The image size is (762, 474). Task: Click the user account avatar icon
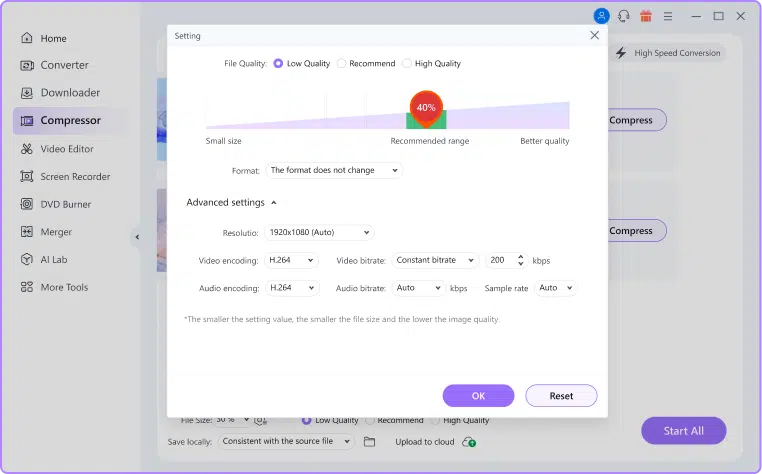click(601, 16)
